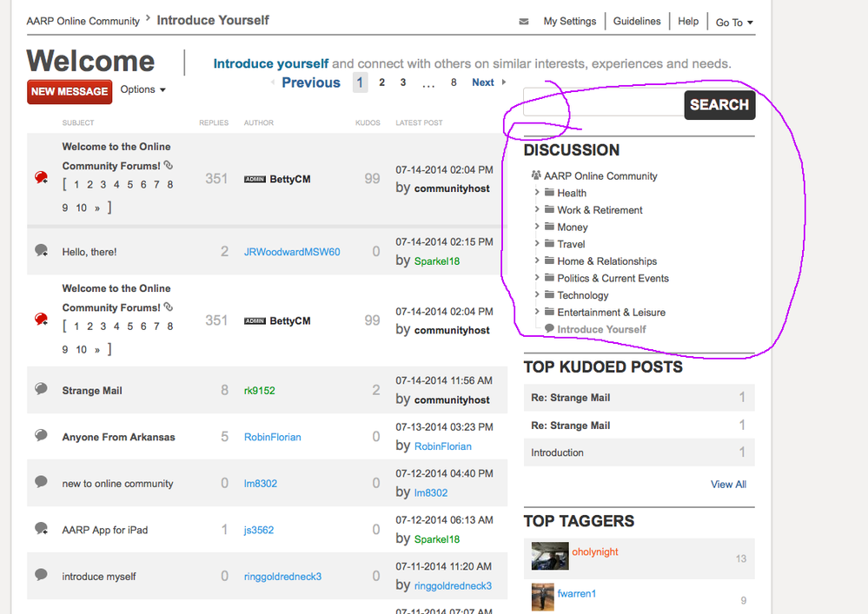Expand the Politics & Current Events category
The height and width of the screenshot is (614, 868).
(x=538, y=278)
